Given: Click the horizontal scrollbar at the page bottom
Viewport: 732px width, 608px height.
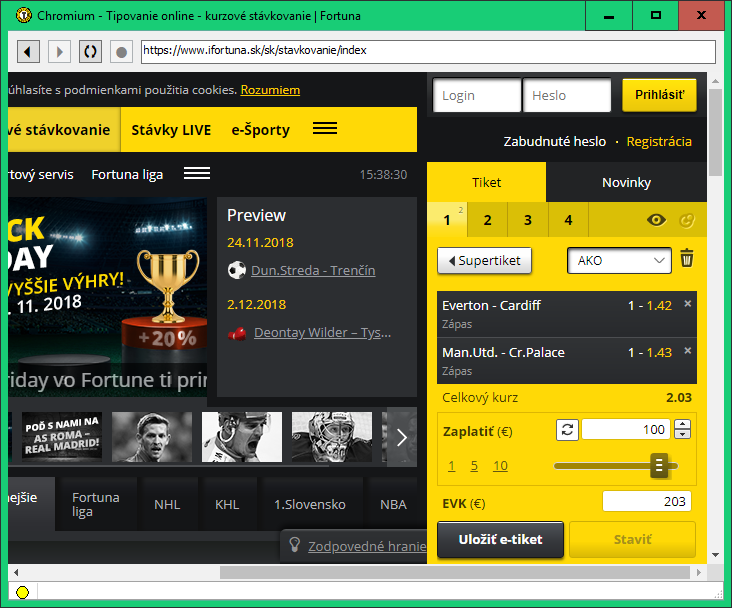Looking at the screenshot, I should (x=455, y=572).
